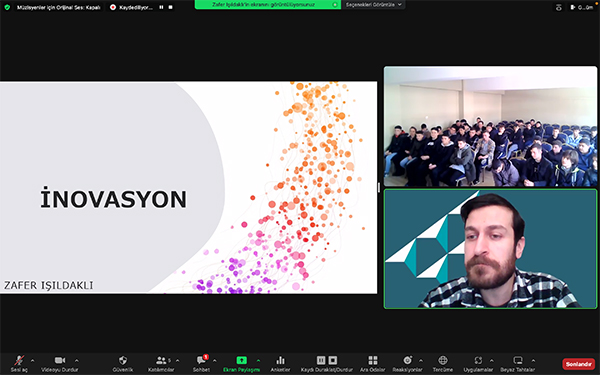
Task: Open the Tercüme globe icon
Action: click(x=442, y=364)
